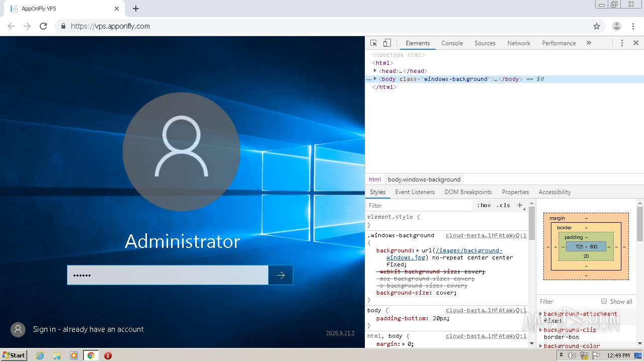Click the browser address bar URL
Viewport: 644px width, 362px height.
point(110,26)
